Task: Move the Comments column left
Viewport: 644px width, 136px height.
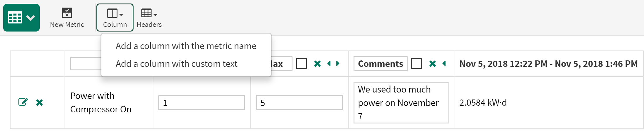Action: pyautogui.click(x=444, y=64)
